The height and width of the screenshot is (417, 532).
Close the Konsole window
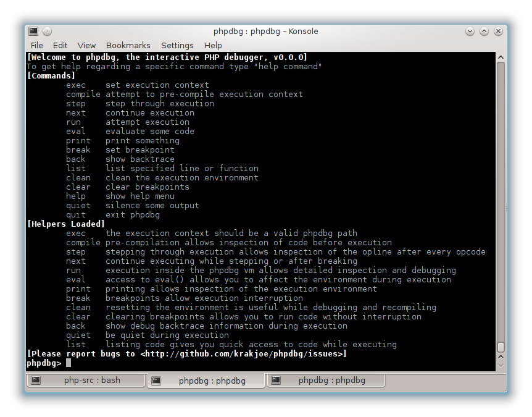click(x=498, y=32)
